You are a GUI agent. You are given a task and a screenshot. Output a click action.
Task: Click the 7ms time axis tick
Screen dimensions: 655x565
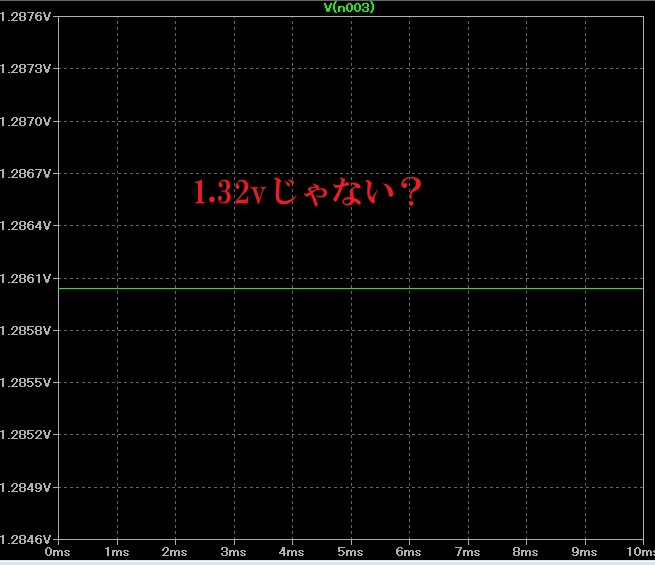[467, 552]
